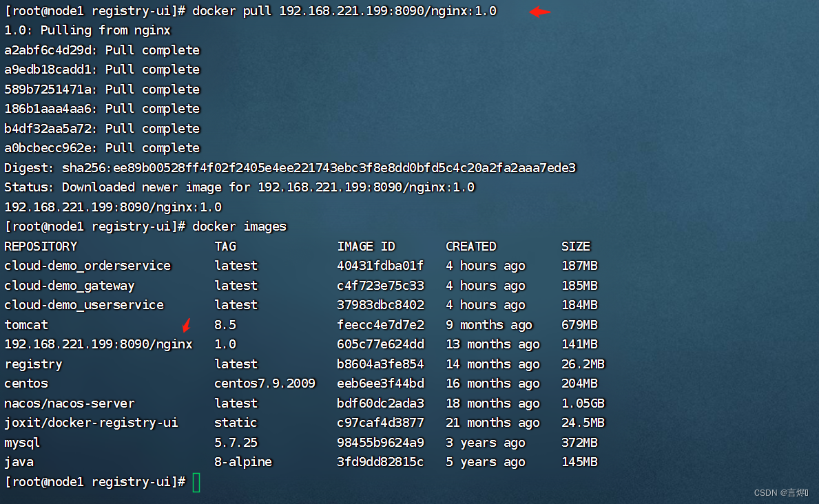The width and height of the screenshot is (819, 504).
Task: Click the centos7.9.2009 tag
Action: (265, 383)
